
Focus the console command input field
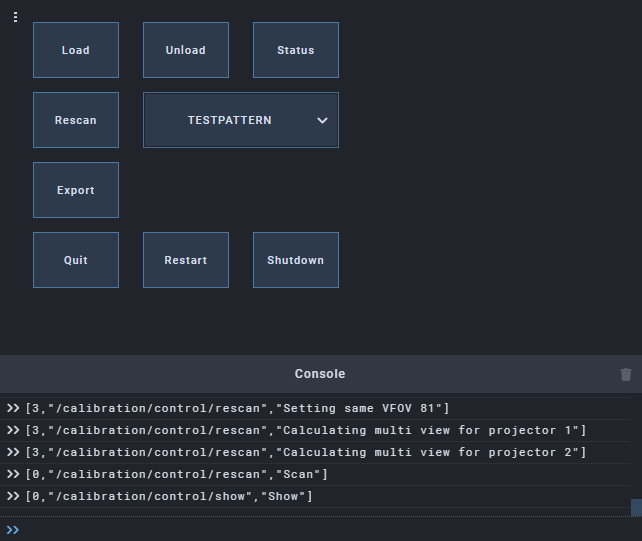pos(323,530)
